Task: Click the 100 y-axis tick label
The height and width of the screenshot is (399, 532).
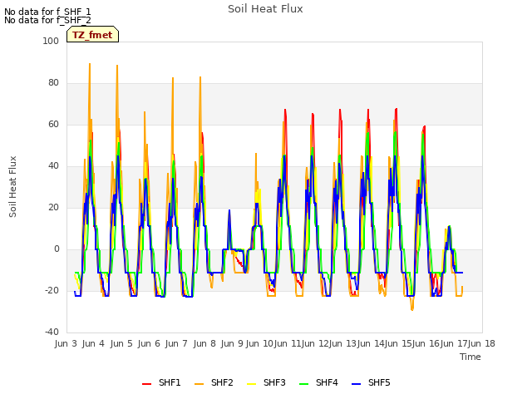Action: (x=51, y=41)
